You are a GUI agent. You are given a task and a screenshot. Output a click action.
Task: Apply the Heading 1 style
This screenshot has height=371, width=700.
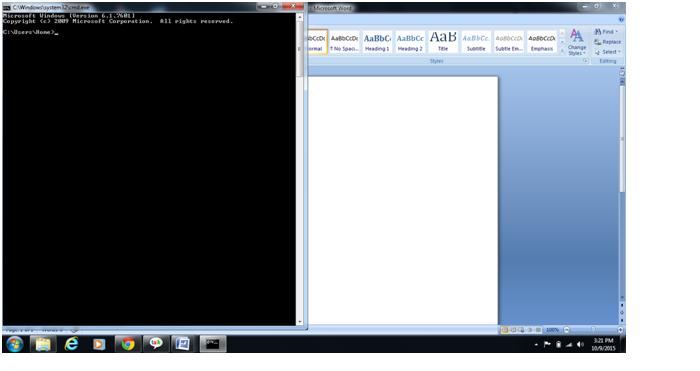pos(377,42)
